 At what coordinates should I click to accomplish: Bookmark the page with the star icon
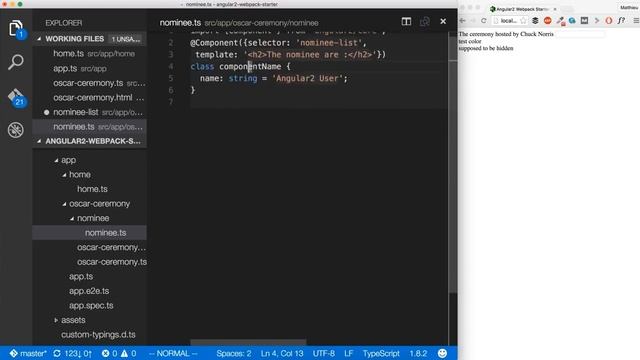523,21
